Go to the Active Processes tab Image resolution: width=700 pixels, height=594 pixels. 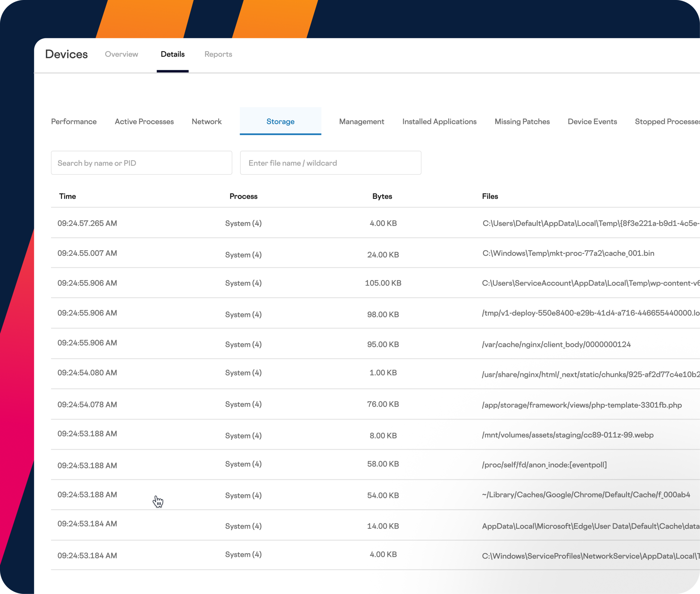tap(144, 121)
